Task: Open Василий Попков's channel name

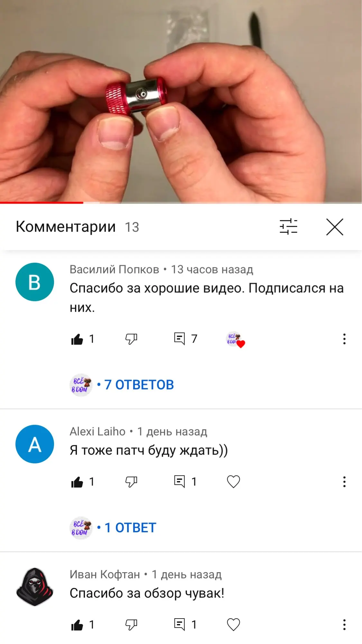Action: [114, 270]
